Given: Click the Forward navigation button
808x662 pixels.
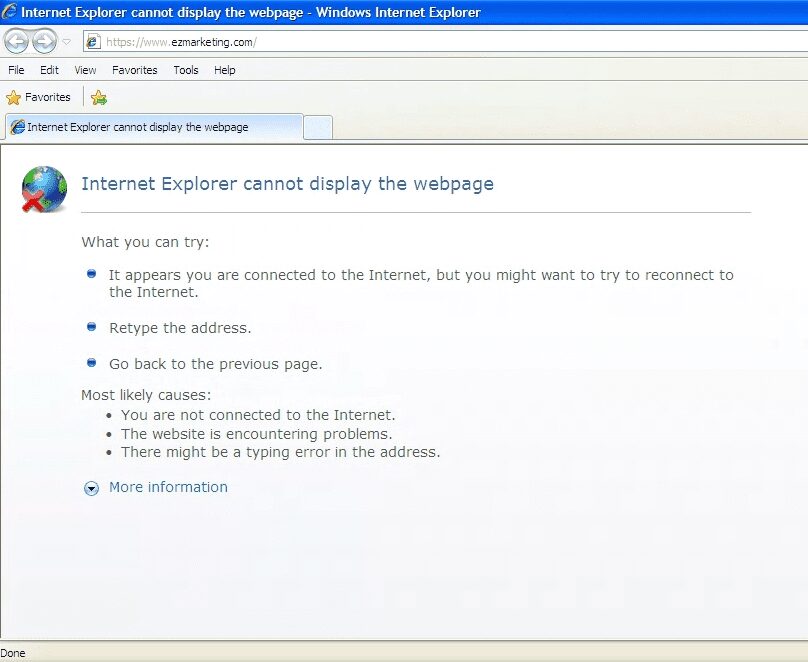Looking at the screenshot, I should 42,41.
